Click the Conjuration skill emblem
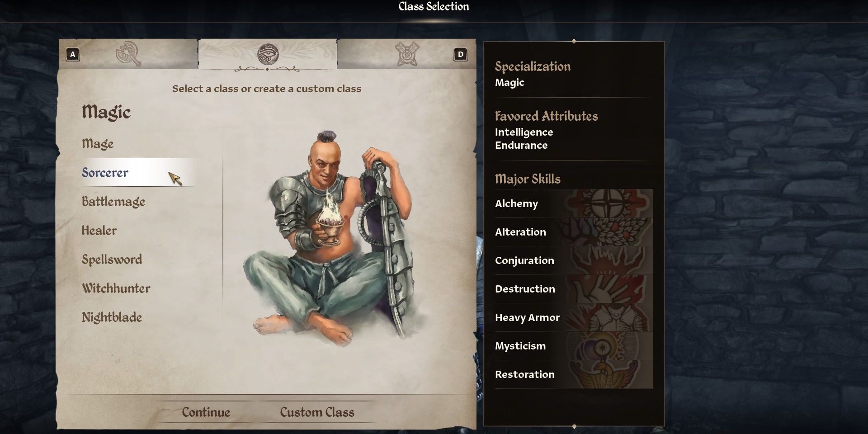 point(607,260)
